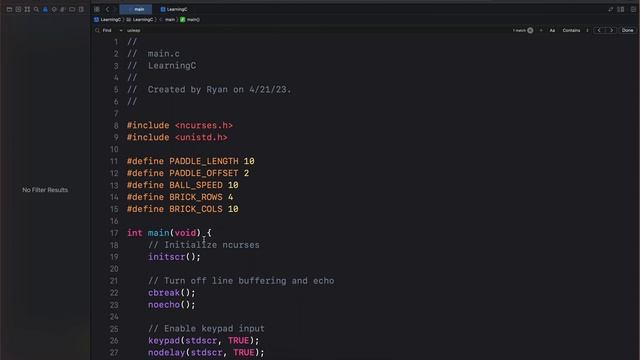Click the text '<ncurses.h>'
Viewport: 640px width, 360px height.
click(204, 126)
